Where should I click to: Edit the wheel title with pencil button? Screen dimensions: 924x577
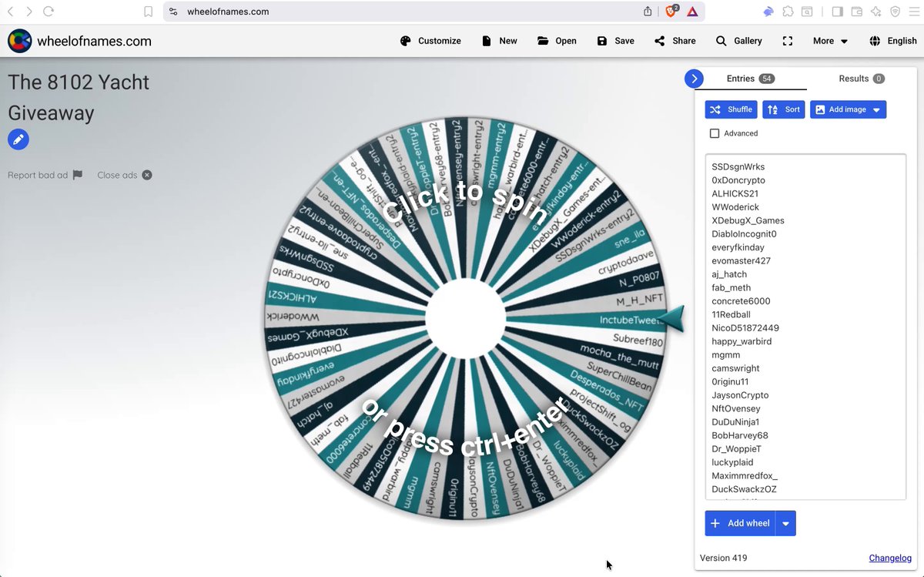(x=18, y=139)
